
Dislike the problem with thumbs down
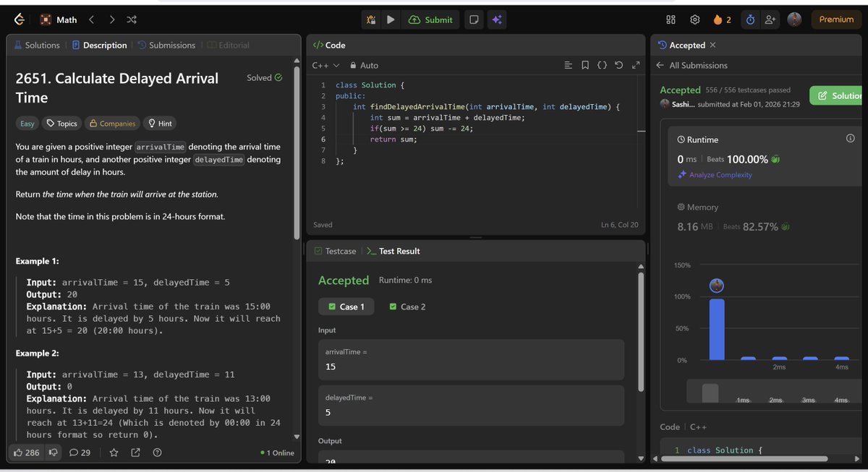point(53,452)
